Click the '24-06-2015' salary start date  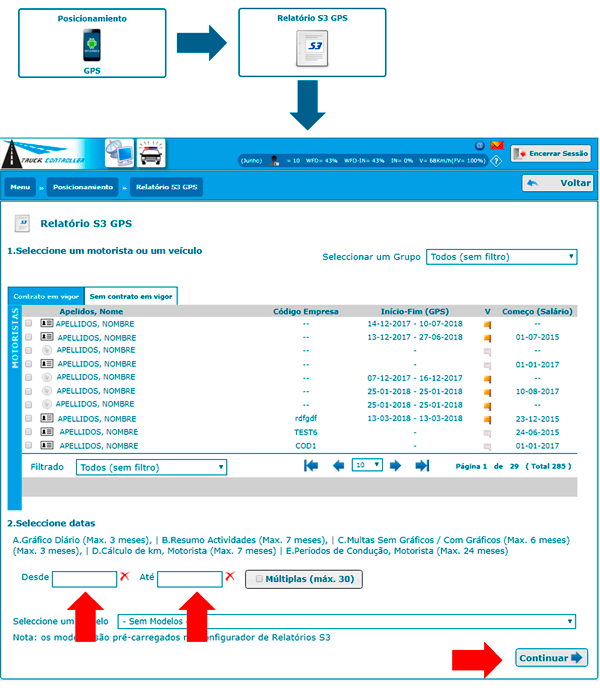pyautogui.click(x=537, y=432)
